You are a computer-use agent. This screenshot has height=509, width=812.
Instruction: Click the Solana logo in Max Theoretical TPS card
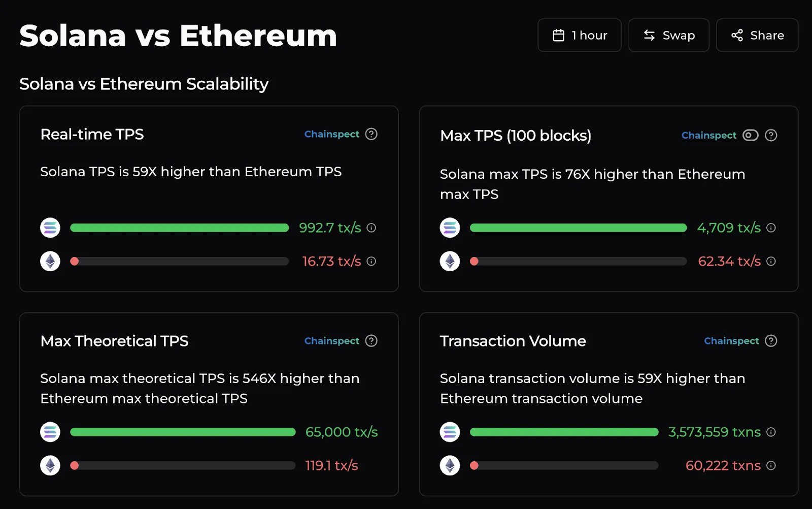coord(50,432)
